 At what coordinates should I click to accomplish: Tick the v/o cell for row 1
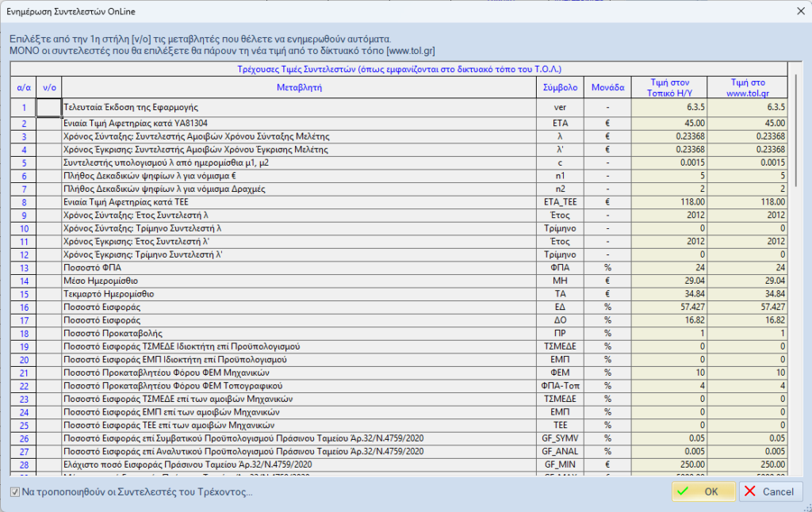point(49,107)
